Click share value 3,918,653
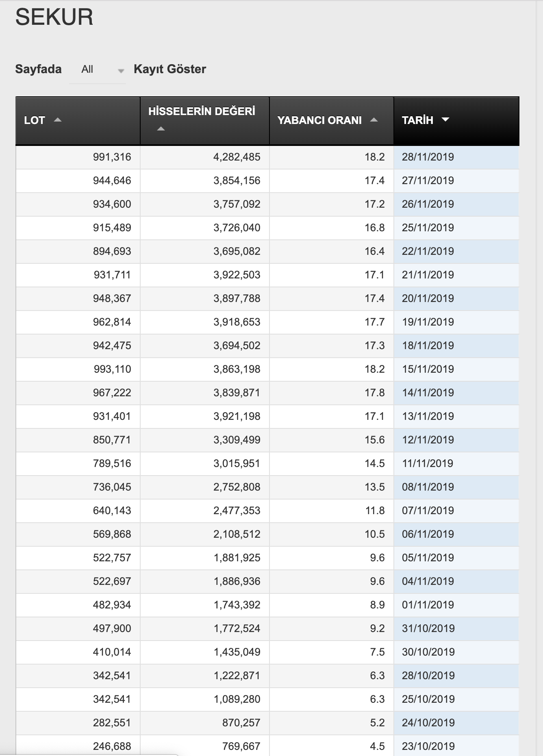This screenshot has width=543, height=756. (237, 322)
